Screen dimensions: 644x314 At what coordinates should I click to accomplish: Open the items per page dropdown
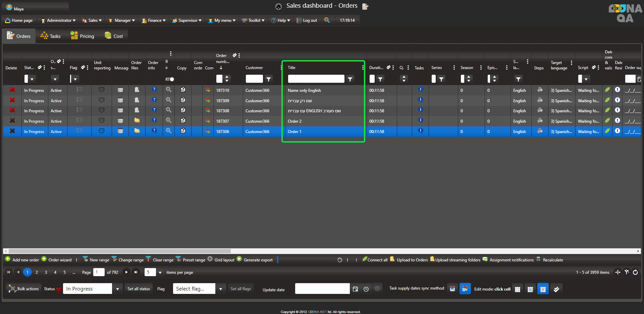pos(160,272)
